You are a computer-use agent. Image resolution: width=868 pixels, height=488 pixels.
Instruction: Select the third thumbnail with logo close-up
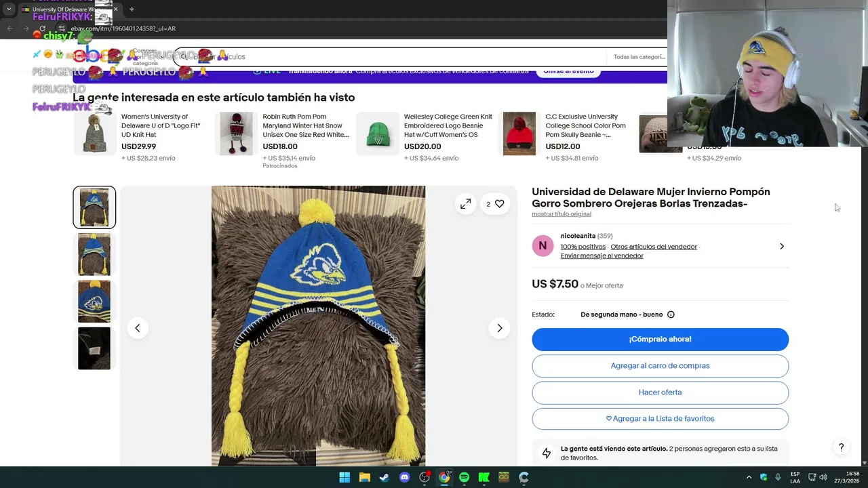(94, 301)
